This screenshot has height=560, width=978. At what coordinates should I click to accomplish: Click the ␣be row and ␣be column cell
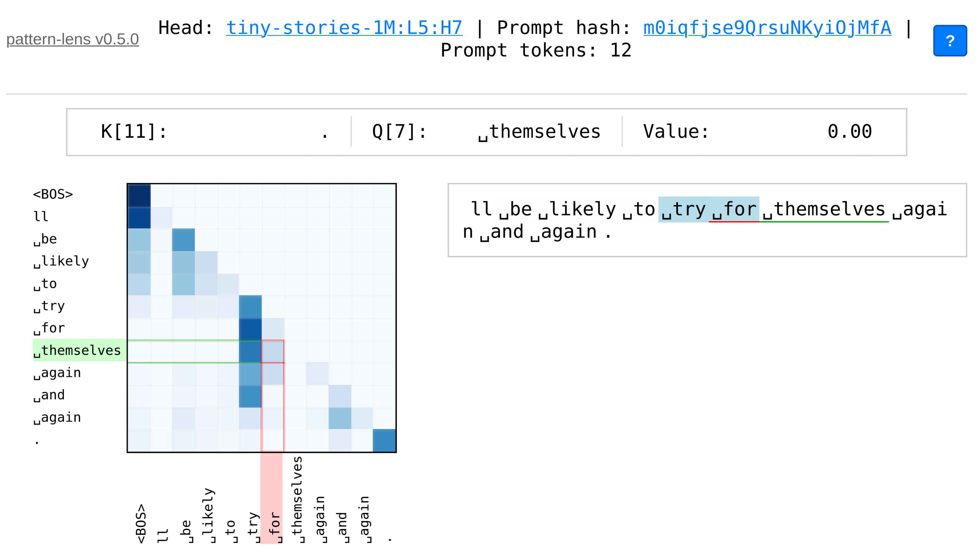(183, 240)
